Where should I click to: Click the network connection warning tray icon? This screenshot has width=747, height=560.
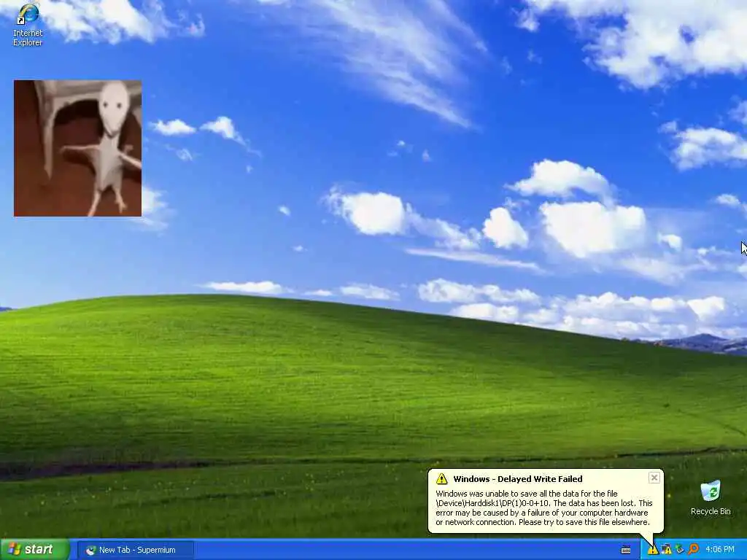667,550
